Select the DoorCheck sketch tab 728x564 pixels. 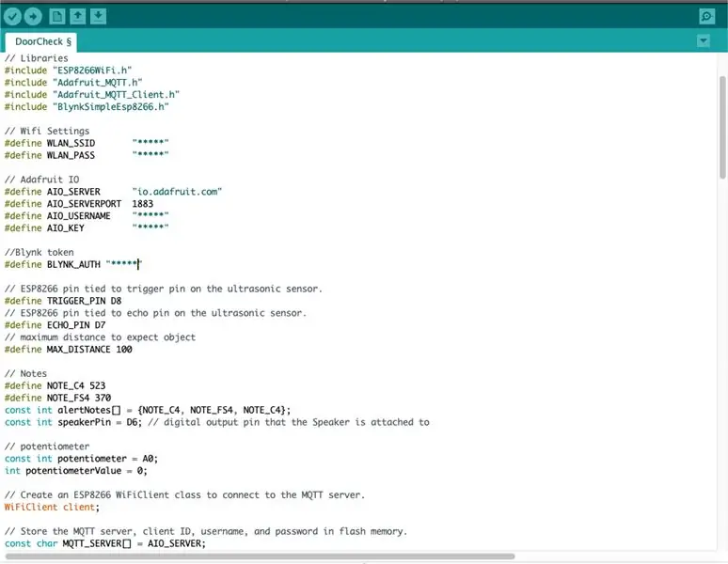pos(41,41)
